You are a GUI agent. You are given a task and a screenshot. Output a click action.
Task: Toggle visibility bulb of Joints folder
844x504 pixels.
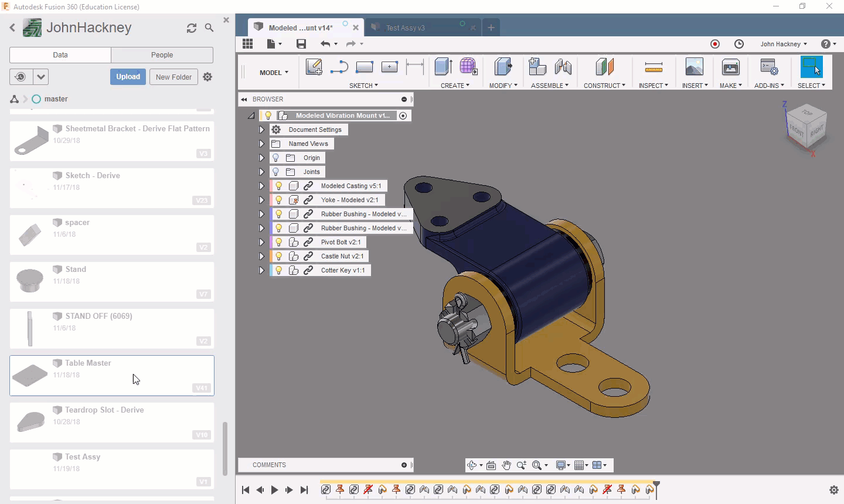coord(276,172)
